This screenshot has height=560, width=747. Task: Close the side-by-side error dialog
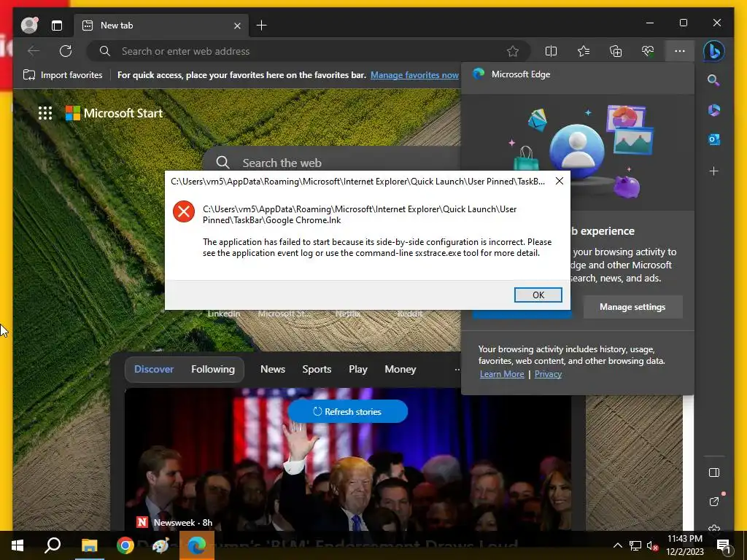click(560, 181)
